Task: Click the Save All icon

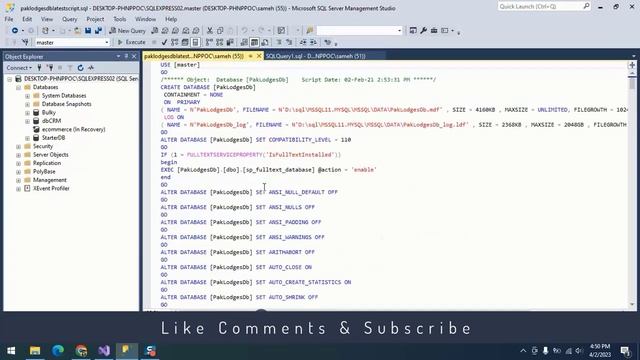Action: click(98, 31)
